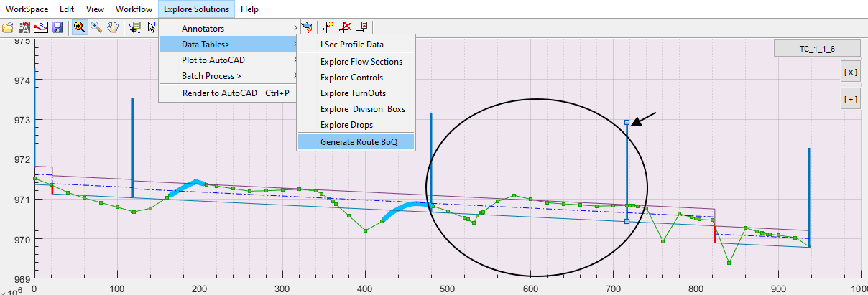Select Explore Flow Sections entry

click(361, 62)
